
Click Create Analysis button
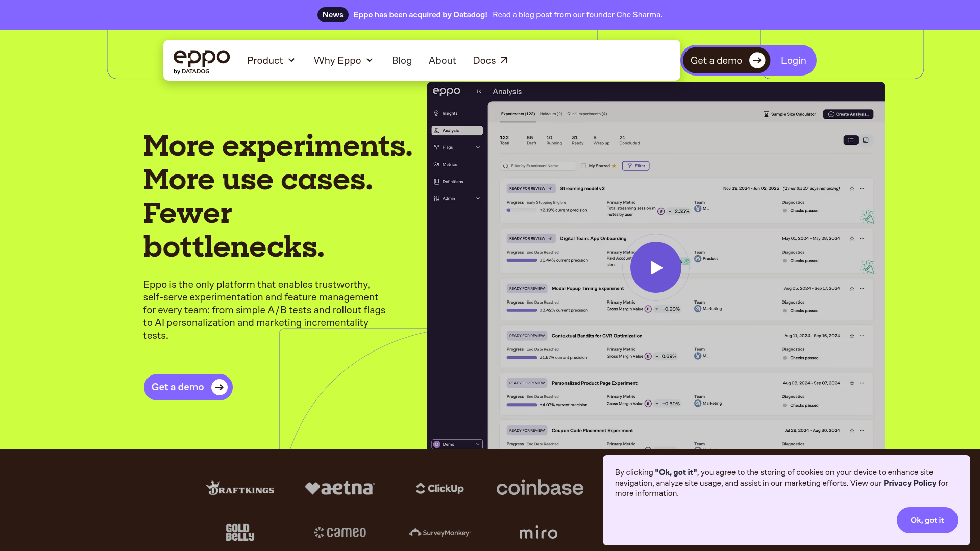[848, 114]
